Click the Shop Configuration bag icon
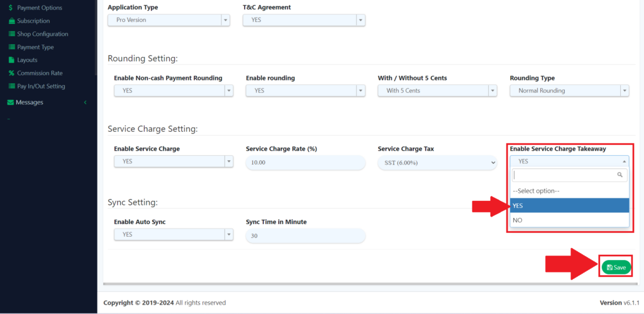This screenshot has height=314, width=644. pos(11,34)
